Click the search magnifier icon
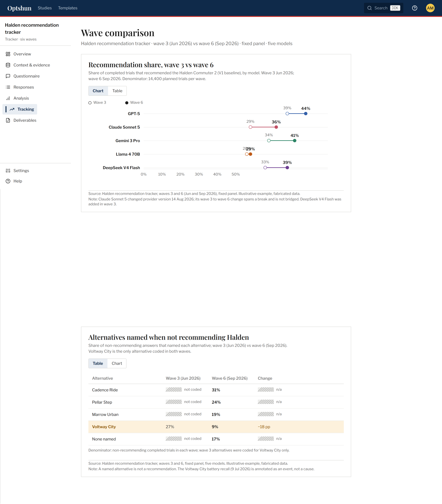 coord(370,8)
